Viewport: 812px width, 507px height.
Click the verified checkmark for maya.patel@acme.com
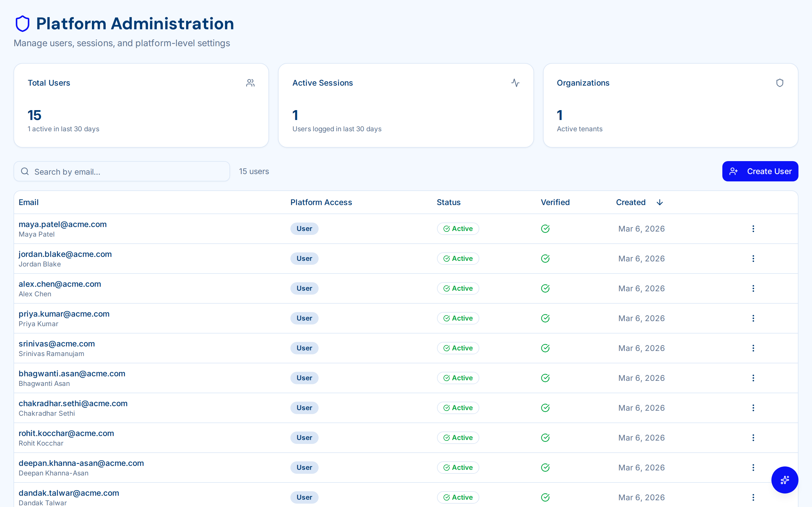coord(545,228)
